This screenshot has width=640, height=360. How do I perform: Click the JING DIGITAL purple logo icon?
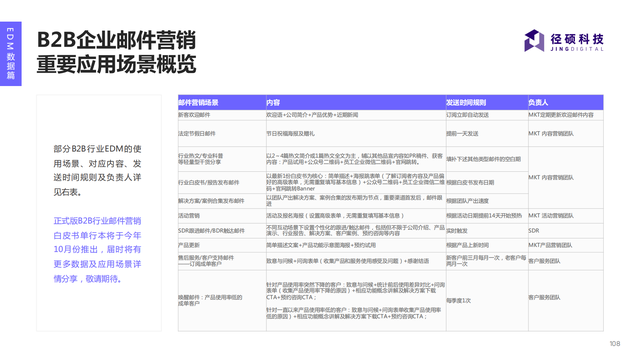coord(534,40)
